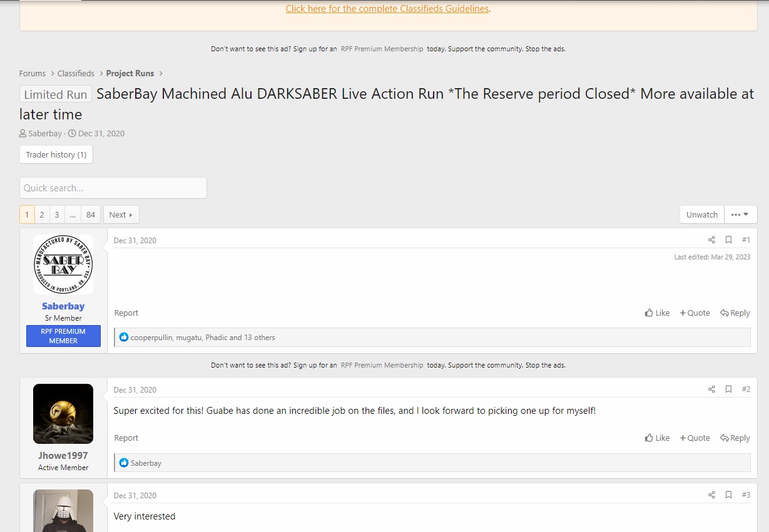Open thread start date Dec 31, 2020
Viewport: 769px width, 532px height.
pyautogui.click(x=101, y=134)
